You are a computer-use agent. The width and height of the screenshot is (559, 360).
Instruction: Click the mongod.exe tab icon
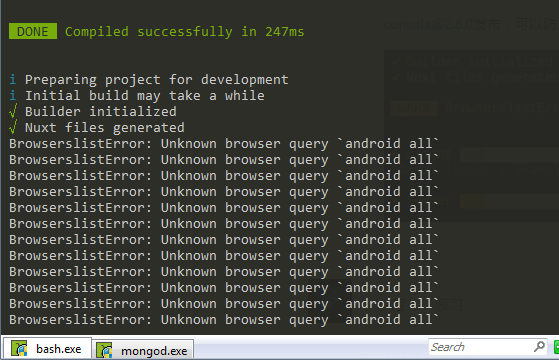[x=105, y=350]
